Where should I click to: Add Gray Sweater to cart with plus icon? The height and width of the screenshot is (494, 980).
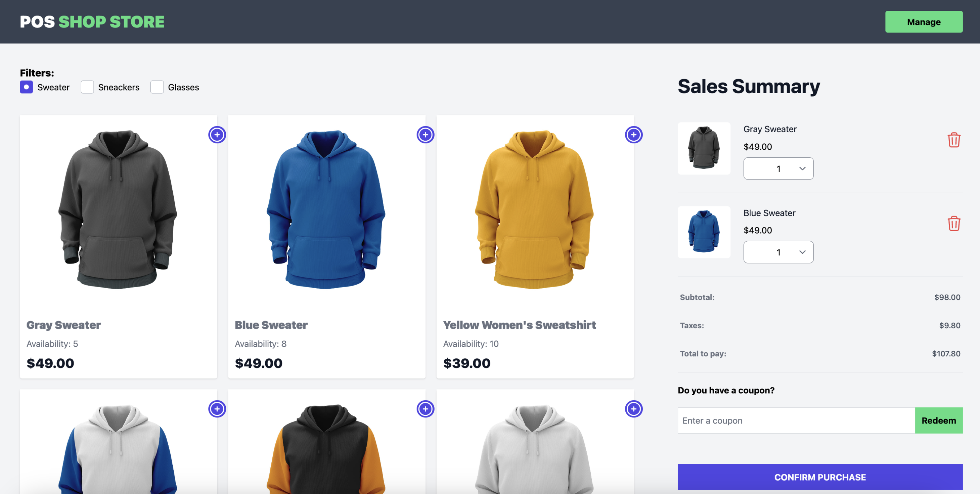point(217,135)
